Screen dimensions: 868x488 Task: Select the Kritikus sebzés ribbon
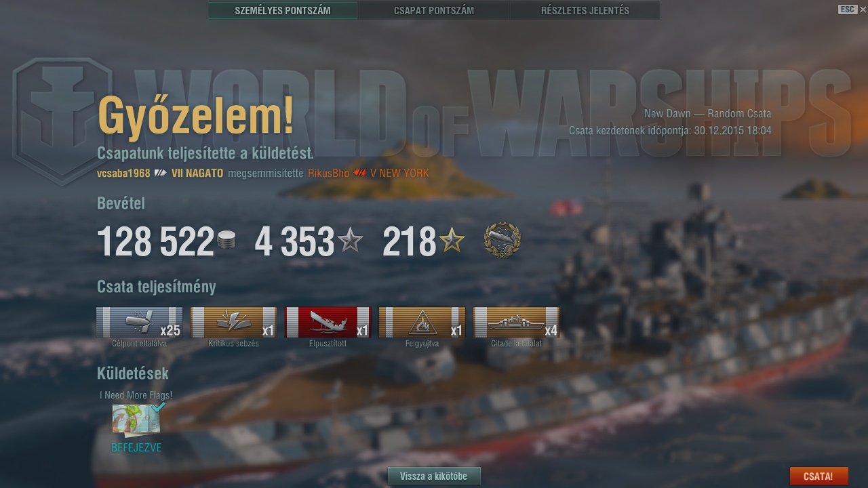click(233, 322)
